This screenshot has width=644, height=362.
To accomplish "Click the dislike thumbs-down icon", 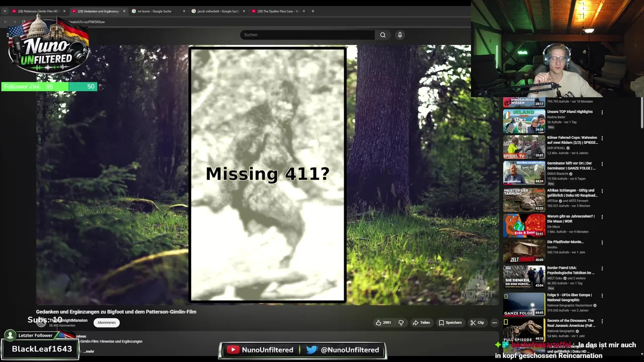I will tap(401, 323).
